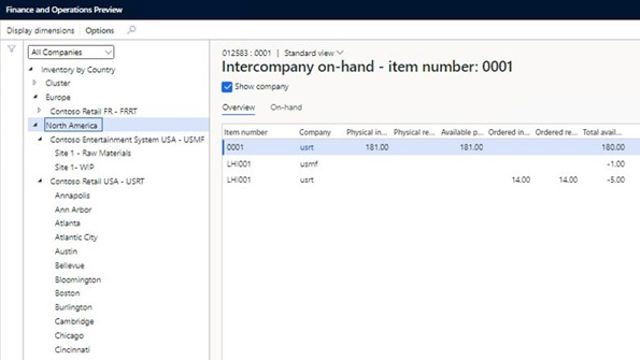Click Ordered re... column header
This screenshot has width=640, height=360.
(x=556, y=132)
